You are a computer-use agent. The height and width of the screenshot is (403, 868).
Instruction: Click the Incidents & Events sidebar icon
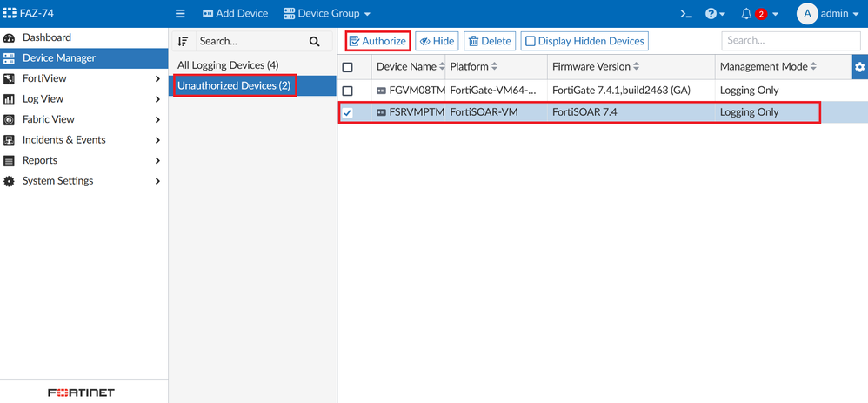tap(9, 140)
